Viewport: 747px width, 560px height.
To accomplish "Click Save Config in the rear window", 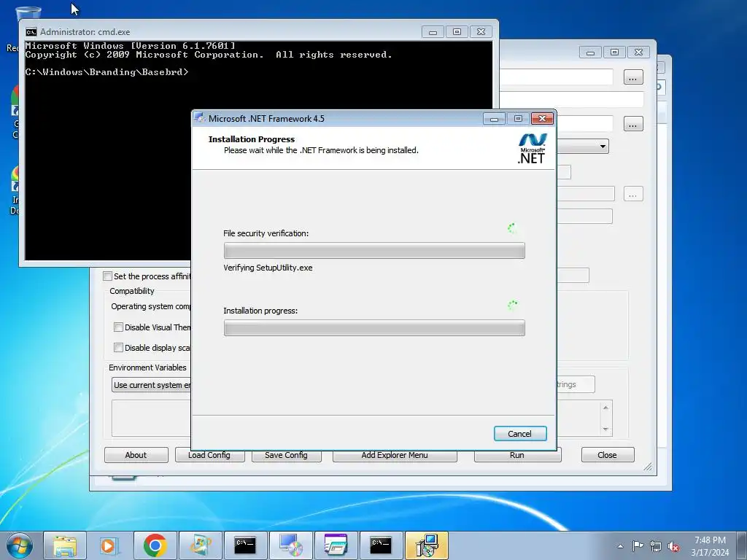I will tap(286, 455).
